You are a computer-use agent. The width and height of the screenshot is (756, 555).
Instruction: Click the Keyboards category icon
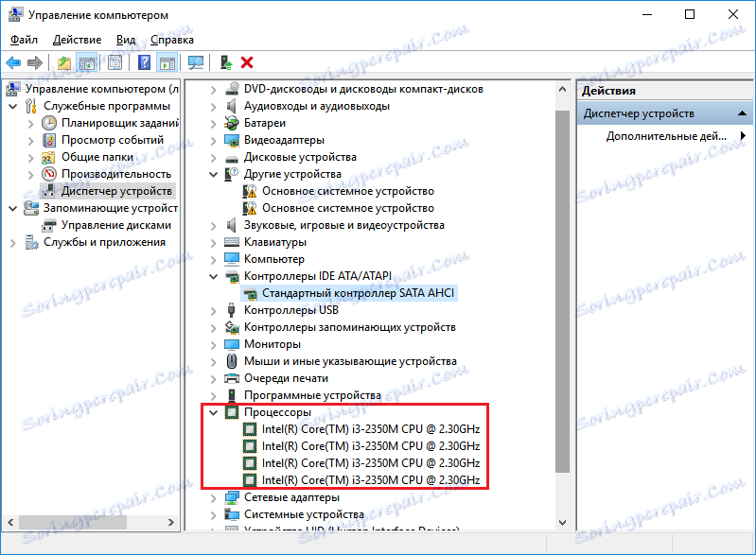(232, 242)
